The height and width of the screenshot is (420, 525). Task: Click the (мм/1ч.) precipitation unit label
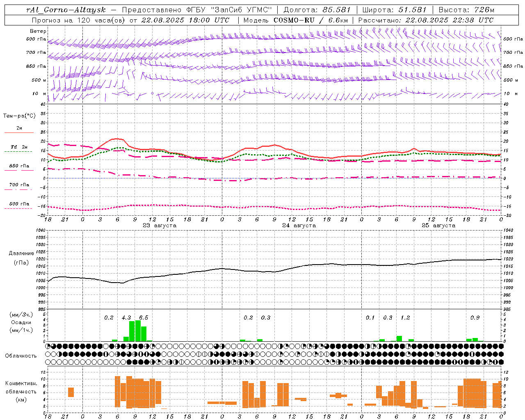point(21,330)
